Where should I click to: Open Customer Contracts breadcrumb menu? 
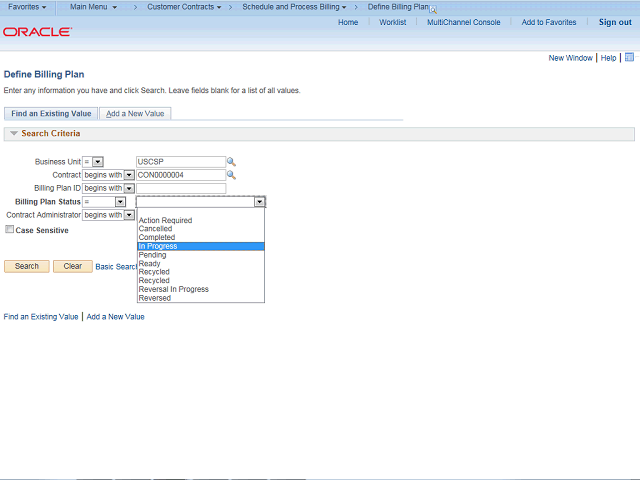point(184,7)
